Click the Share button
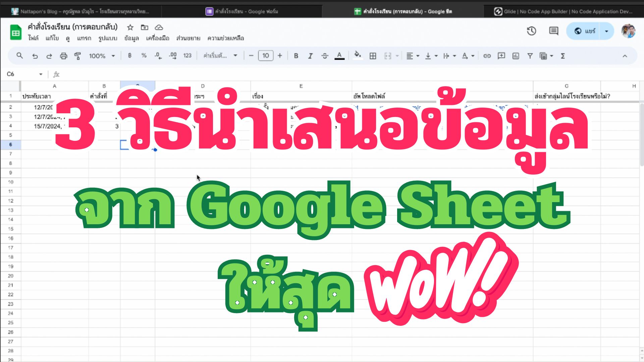 [x=584, y=31]
